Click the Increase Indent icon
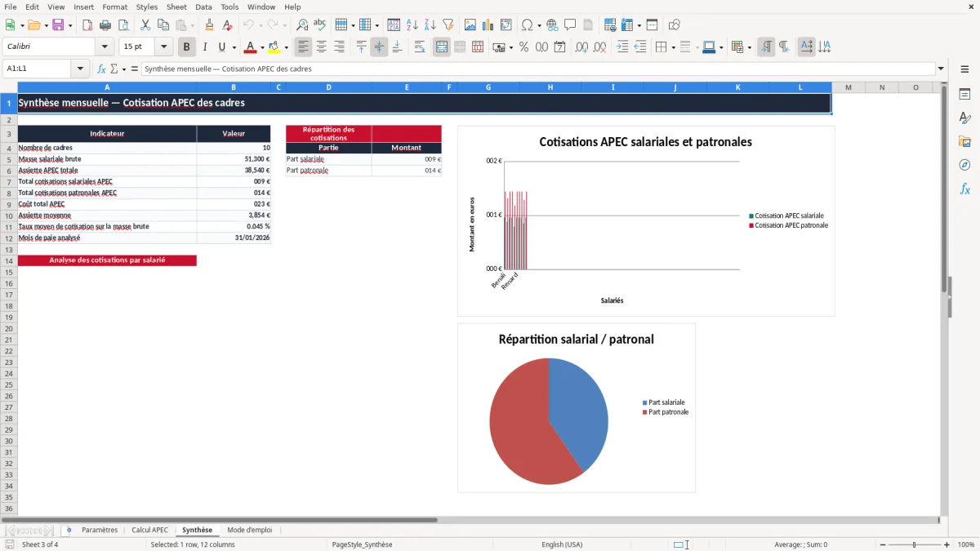Image resolution: width=980 pixels, height=551 pixels. coord(622,47)
